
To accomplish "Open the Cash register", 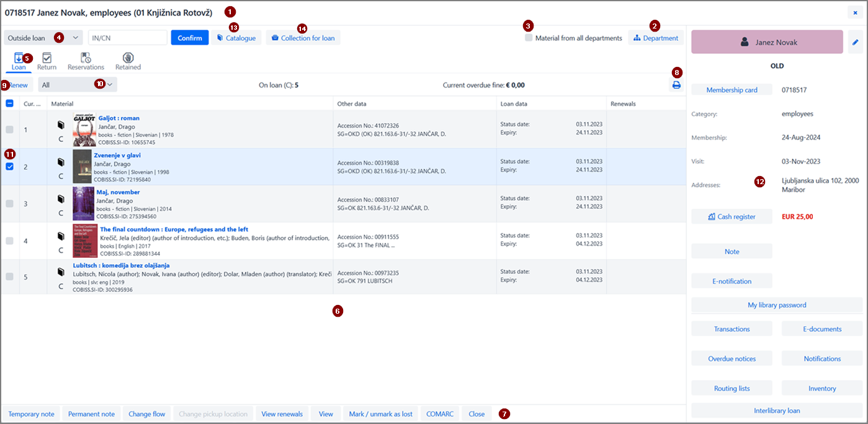I will (x=732, y=216).
